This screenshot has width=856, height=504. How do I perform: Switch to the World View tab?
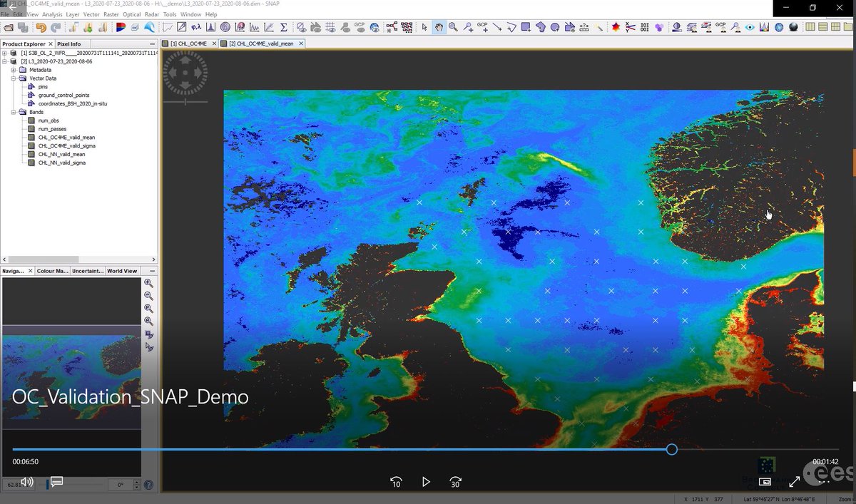122,271
